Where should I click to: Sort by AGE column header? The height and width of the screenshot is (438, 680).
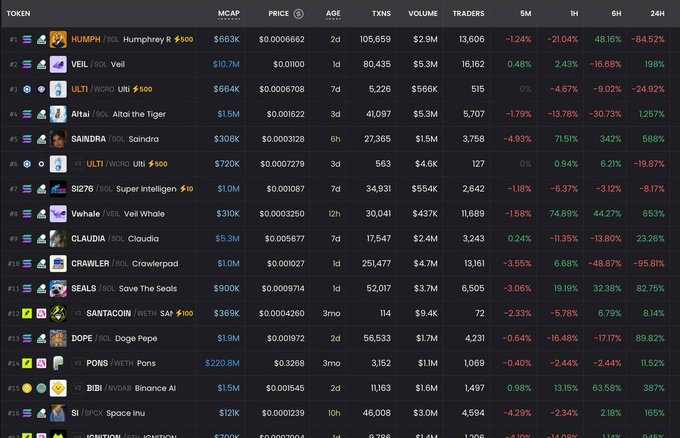[333, 13]
